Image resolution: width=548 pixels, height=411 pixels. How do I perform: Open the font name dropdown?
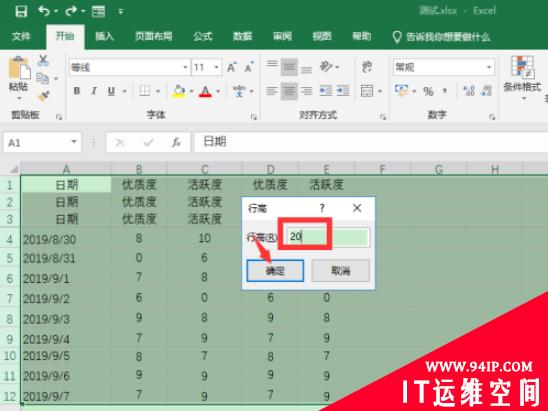185,67
